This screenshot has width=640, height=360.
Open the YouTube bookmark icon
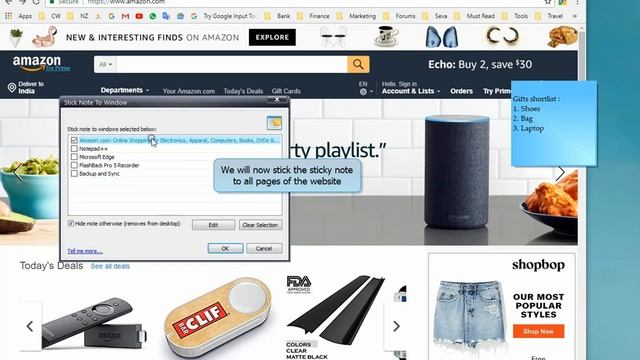pos(139,16)
